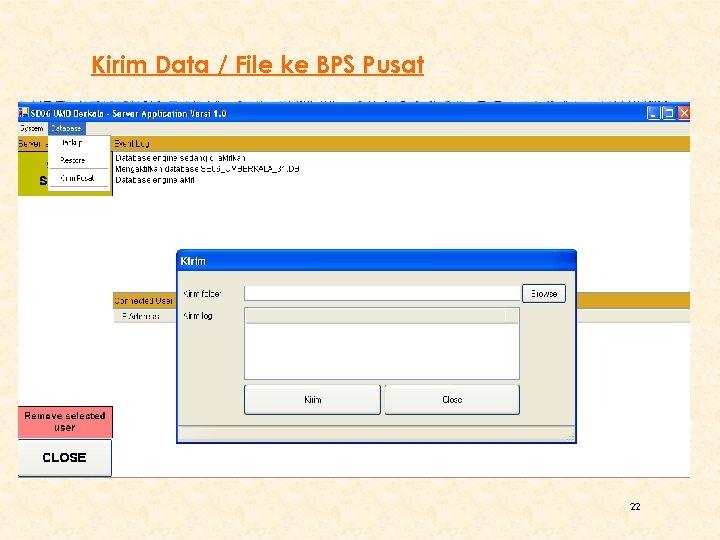This screenshot has width=720, height=540.
Task: Choose Backup from the Database menu
Action: [73, 143]
